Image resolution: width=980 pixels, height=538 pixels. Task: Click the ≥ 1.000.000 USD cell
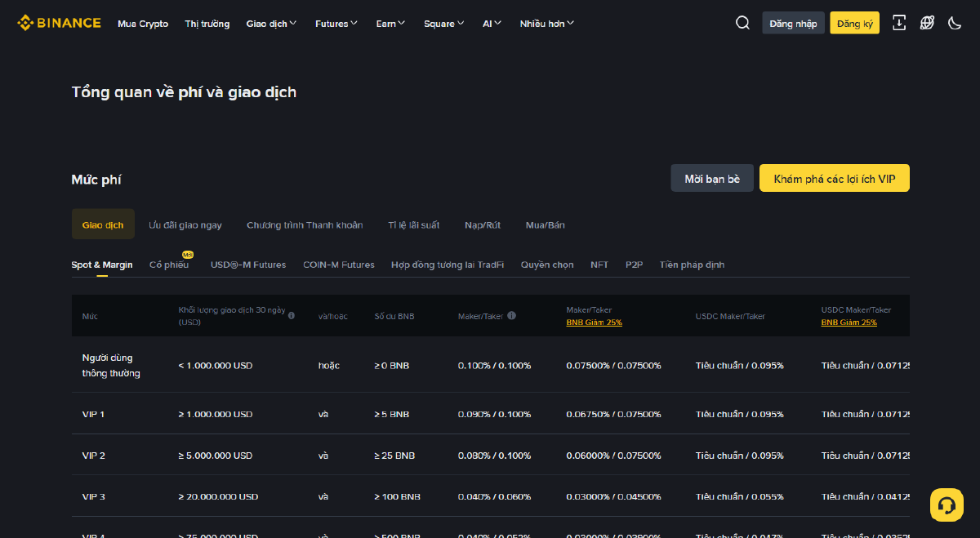tap(216, 414)
